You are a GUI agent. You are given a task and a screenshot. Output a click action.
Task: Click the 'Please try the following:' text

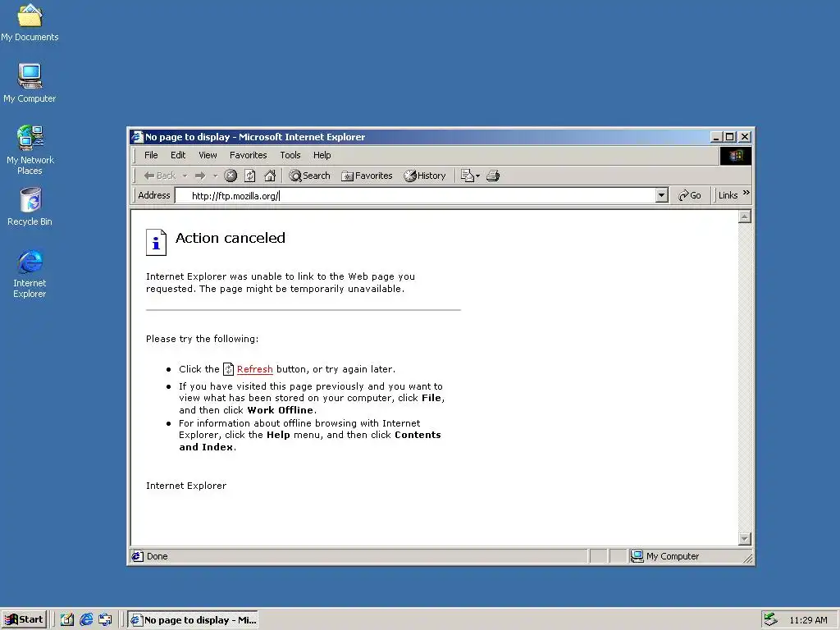[x=202, y=339]
